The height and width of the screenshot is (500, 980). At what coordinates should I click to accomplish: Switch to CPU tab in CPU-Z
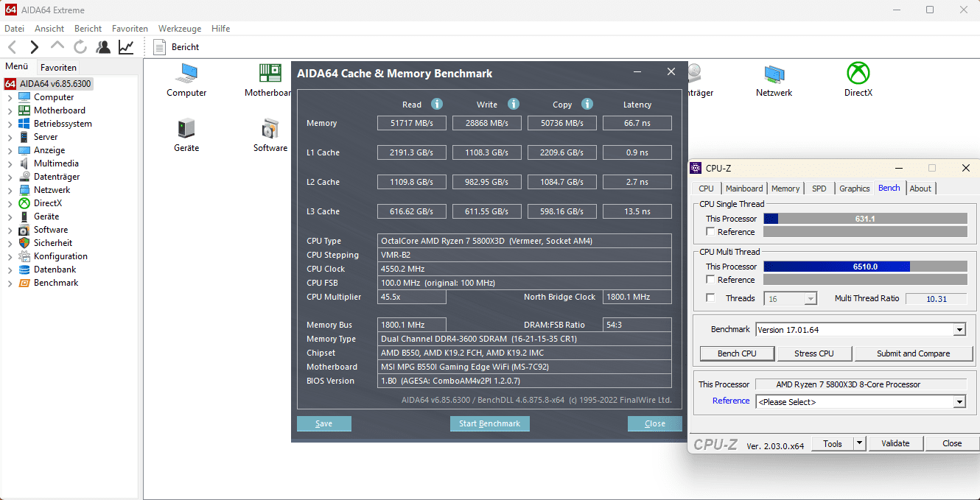[x=707, y=189]
